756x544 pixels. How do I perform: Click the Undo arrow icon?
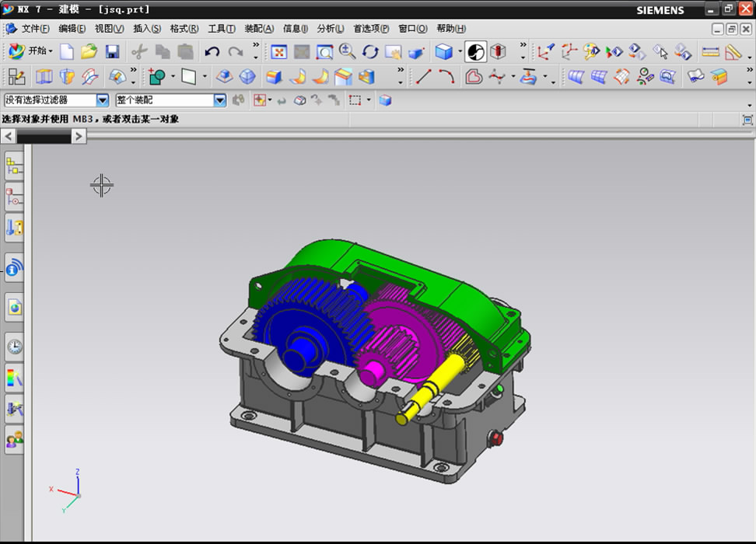pos(212,52)
